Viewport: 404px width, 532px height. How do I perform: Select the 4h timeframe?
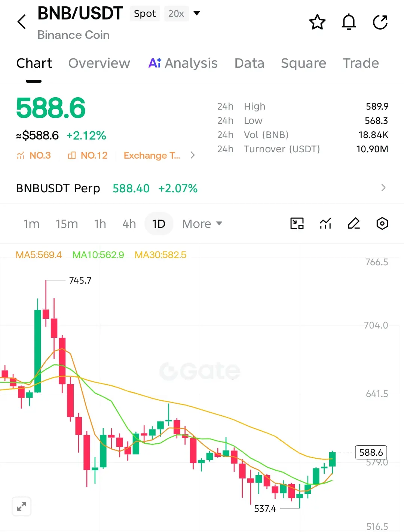coord(129,224)
